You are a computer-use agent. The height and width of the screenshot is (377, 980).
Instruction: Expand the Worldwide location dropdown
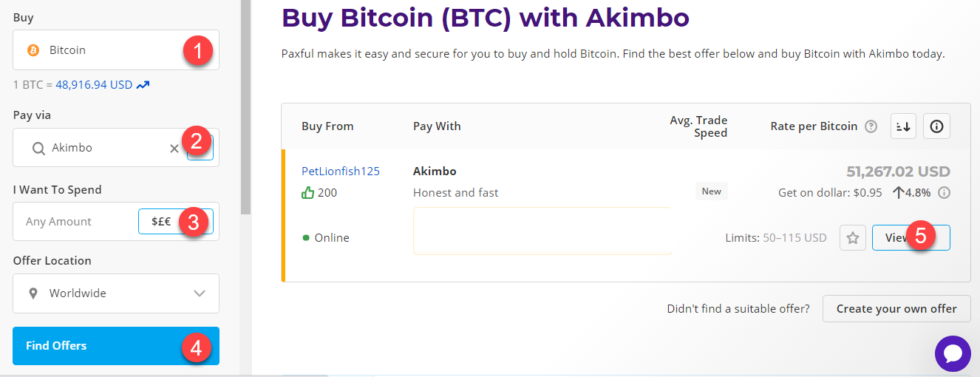(x=116, y=293)
